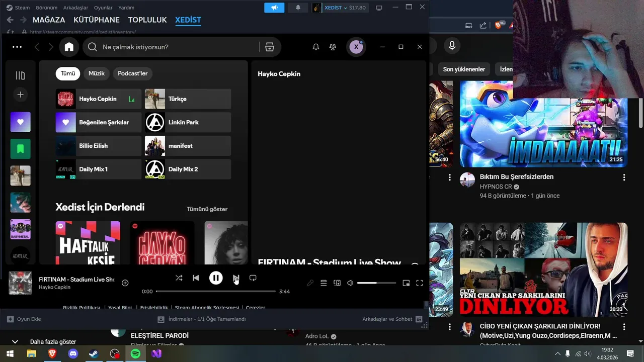
Task: Go forward in Spotify navigation
Action: [x=51, y=47]
